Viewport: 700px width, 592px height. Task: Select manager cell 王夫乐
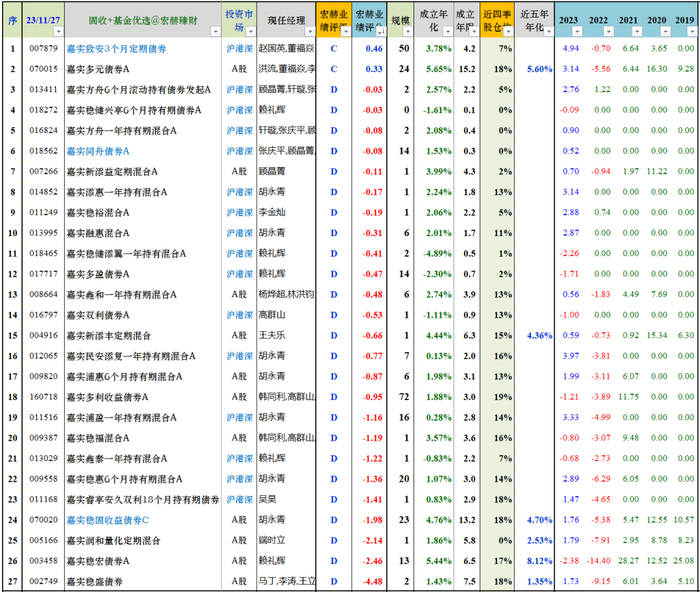tap(287, 336)
